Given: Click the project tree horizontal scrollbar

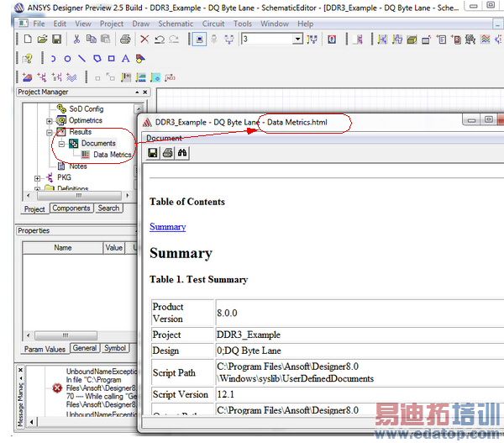Looking at the screenshot, I should [78, 195].
